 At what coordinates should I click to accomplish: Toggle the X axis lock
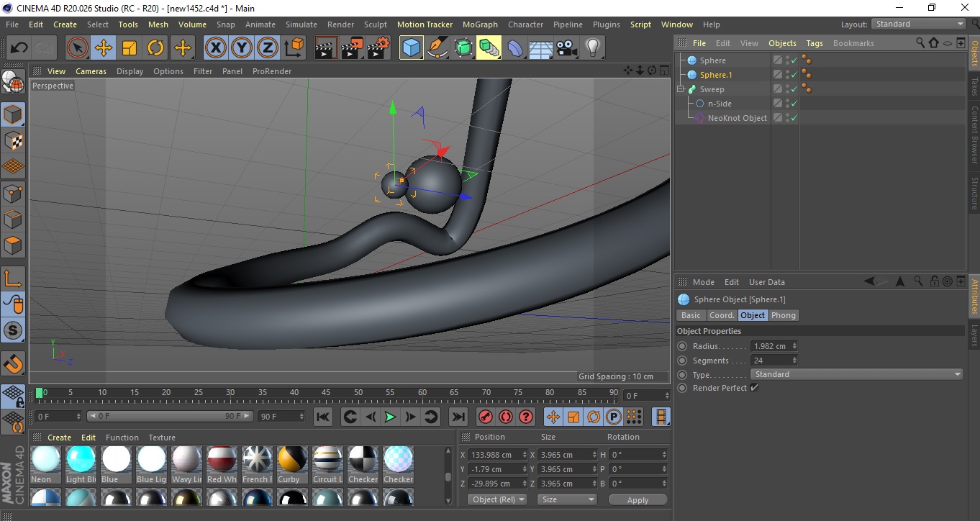pos(215,48)
